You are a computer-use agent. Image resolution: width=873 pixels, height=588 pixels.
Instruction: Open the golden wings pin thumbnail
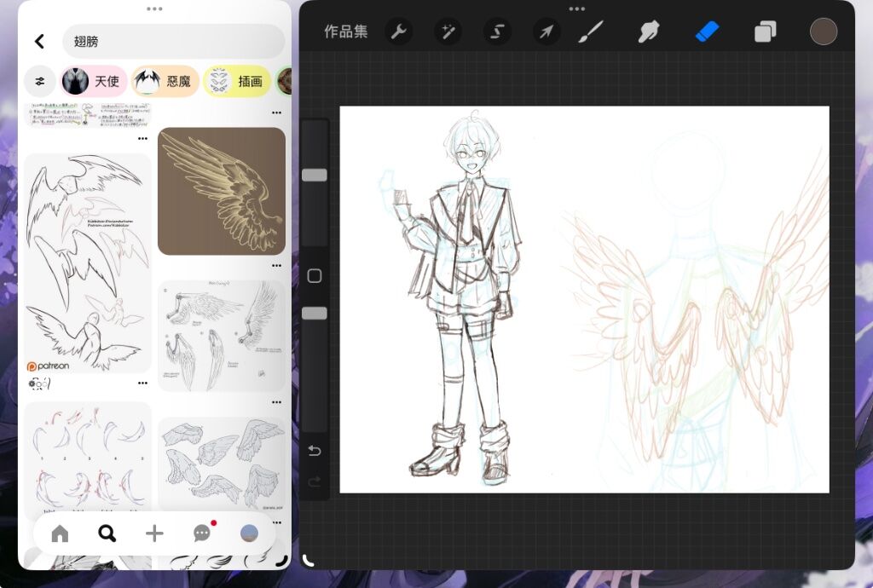tap(222, 192)
